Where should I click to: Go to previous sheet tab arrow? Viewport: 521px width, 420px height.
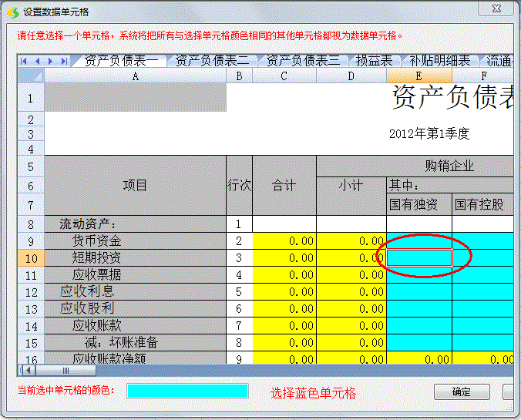37,61
